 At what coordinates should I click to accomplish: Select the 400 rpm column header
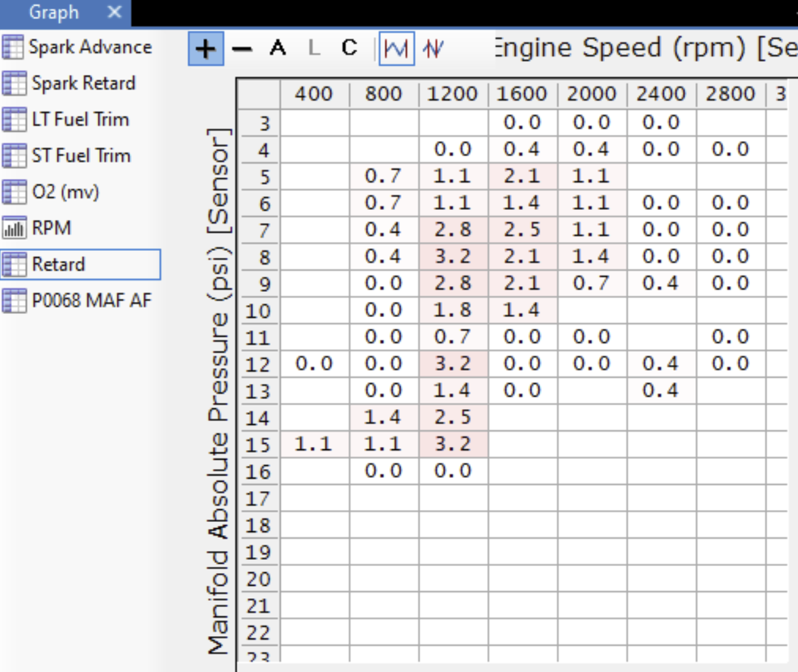click(314, 94)
